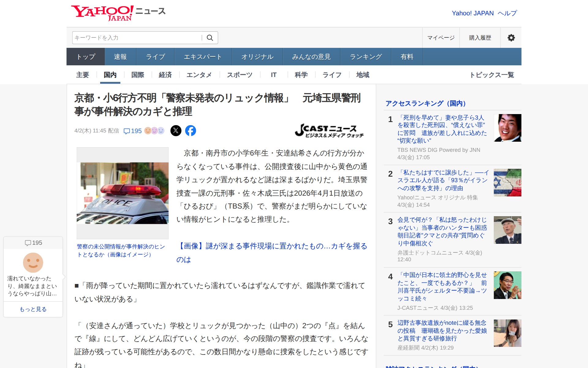The height and width of the screenshot is (368, 588).
Task: Switch to the 国際 category tab
Action: pos(138,75)
